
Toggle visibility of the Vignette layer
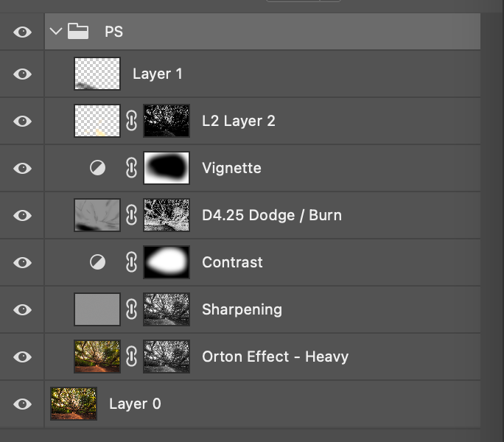point(23,168)
